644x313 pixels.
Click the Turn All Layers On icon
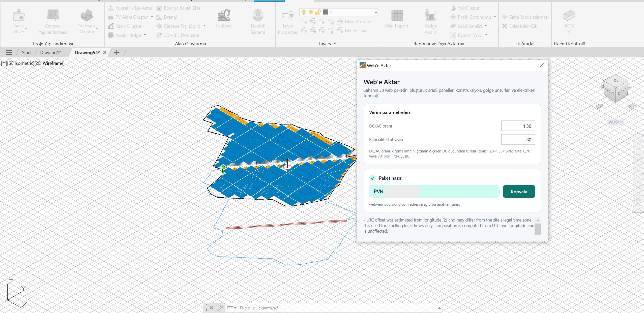pos(304,31)
